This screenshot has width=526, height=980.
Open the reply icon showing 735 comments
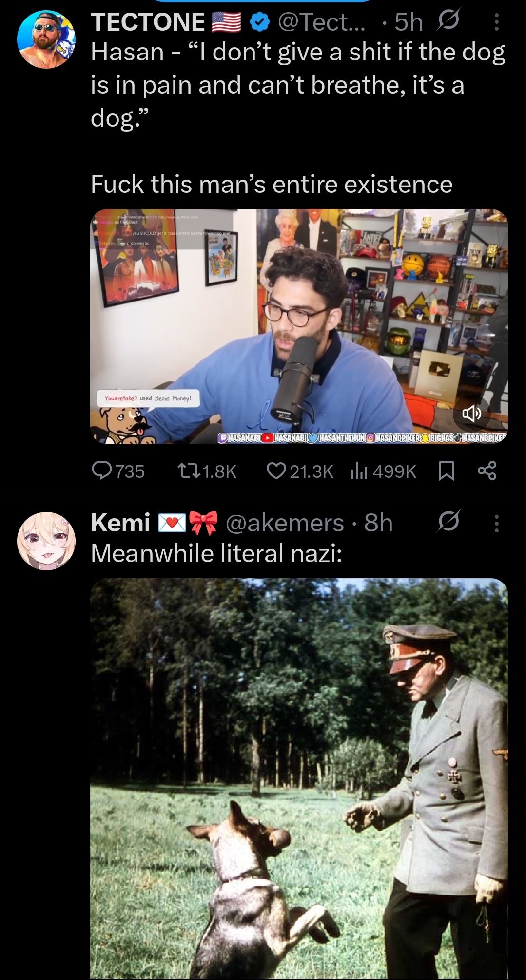102,471
